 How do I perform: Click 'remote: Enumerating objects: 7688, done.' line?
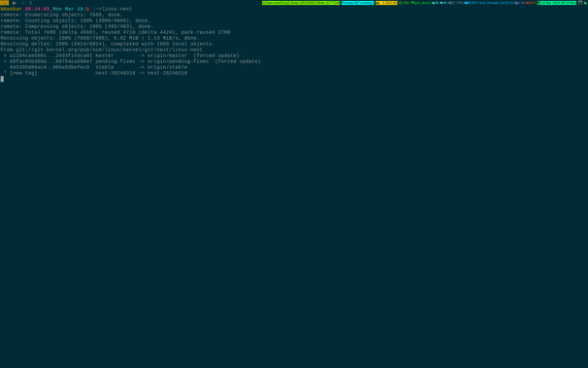pos(61,15)
